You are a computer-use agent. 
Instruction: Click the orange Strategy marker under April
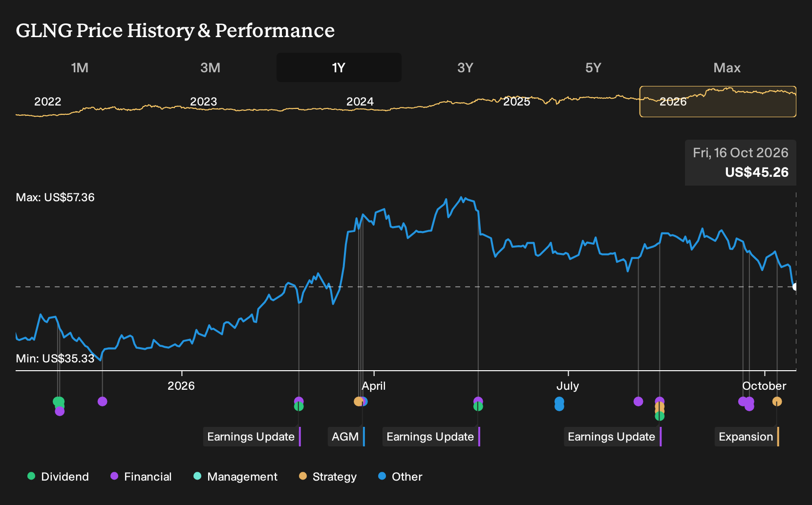[358, 401]
